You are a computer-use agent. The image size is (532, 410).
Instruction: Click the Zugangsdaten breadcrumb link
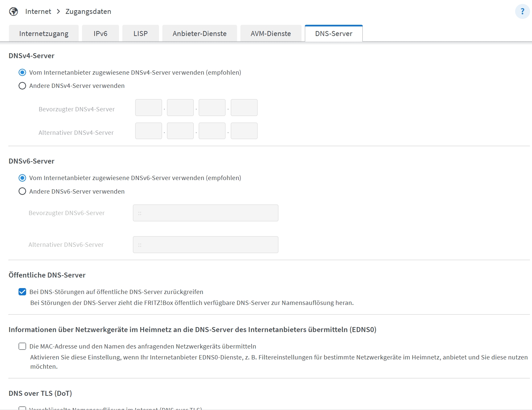coord(88,11)
